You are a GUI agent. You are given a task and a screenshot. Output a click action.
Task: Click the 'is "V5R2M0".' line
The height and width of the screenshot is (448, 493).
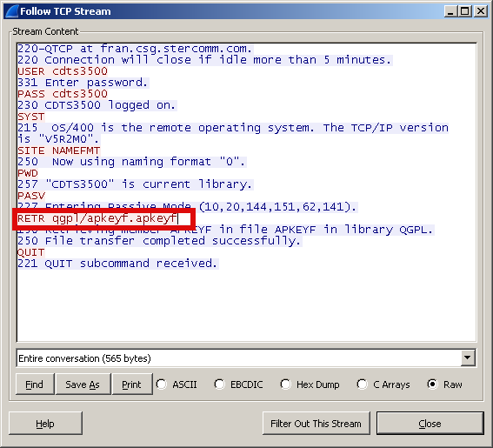[58, 139]
